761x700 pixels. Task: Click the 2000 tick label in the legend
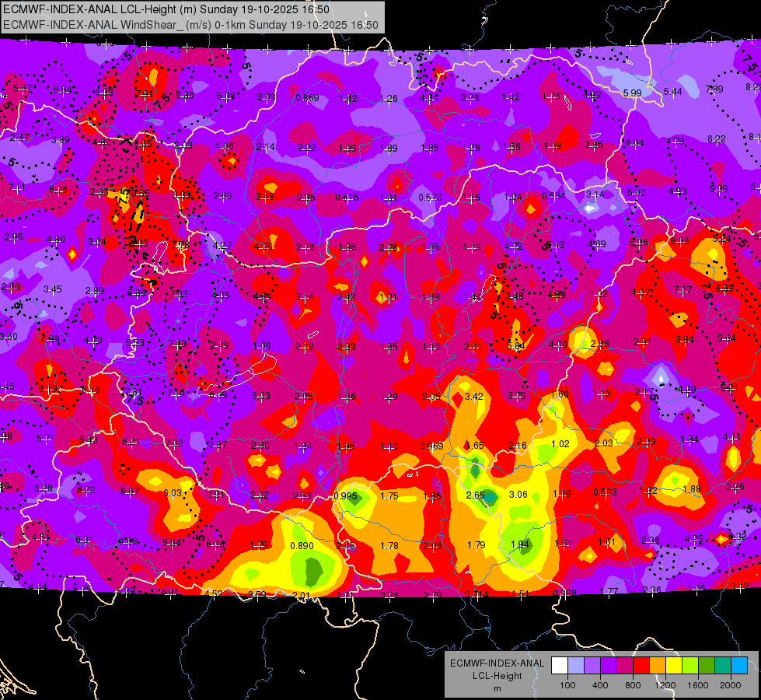(731, 685)
